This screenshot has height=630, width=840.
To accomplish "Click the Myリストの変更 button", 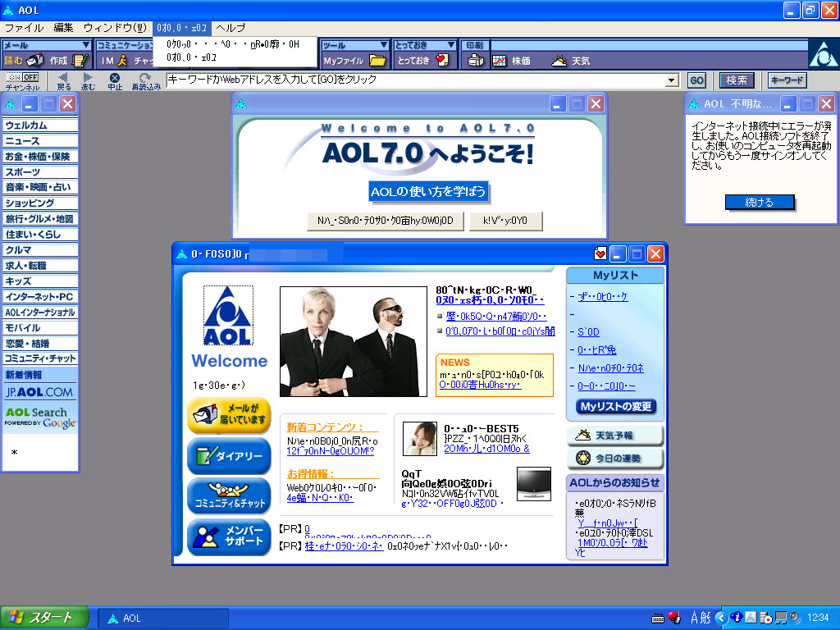I will (x=615, y=407).
